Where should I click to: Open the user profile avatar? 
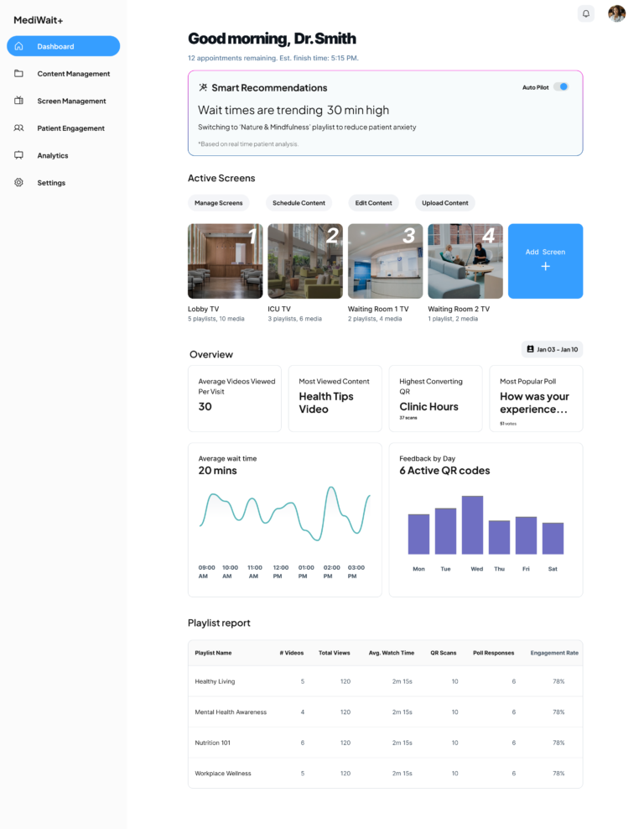coord(616,13)
